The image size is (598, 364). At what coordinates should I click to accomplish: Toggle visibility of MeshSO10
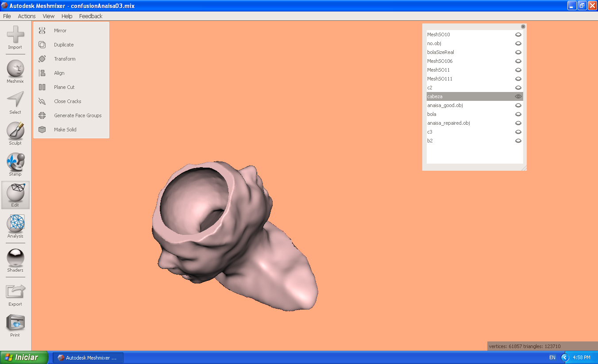(518, 34)
